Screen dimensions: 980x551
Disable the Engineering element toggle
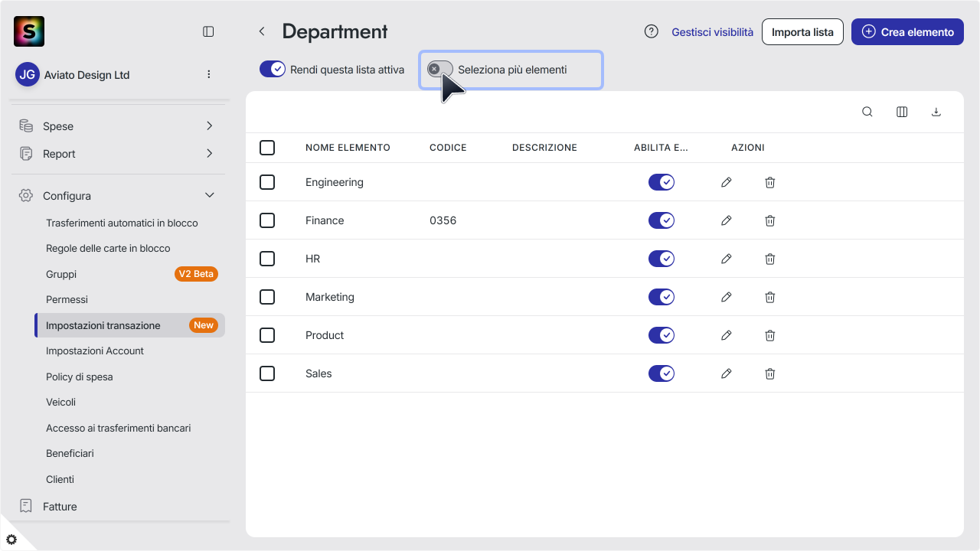point(661,182)
